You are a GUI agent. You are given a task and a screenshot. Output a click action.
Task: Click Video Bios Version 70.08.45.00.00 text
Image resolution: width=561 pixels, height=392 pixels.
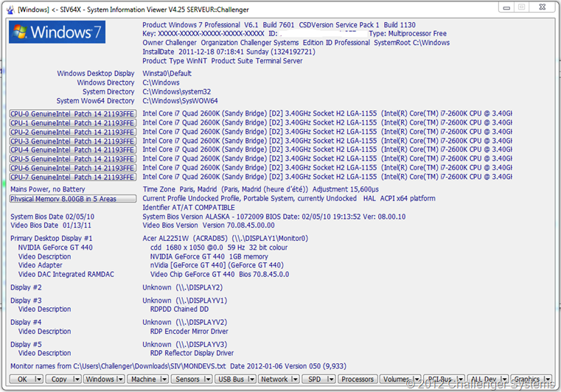point(209,225)
